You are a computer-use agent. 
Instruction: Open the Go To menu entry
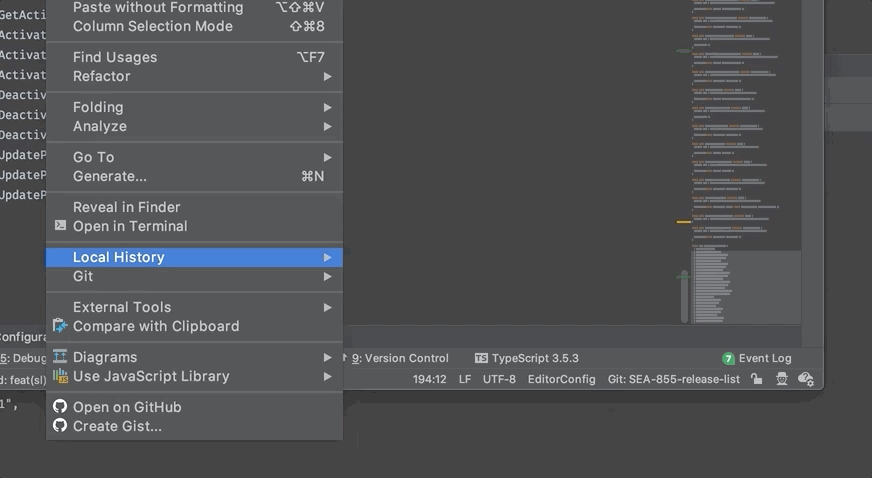coord(194,157)
